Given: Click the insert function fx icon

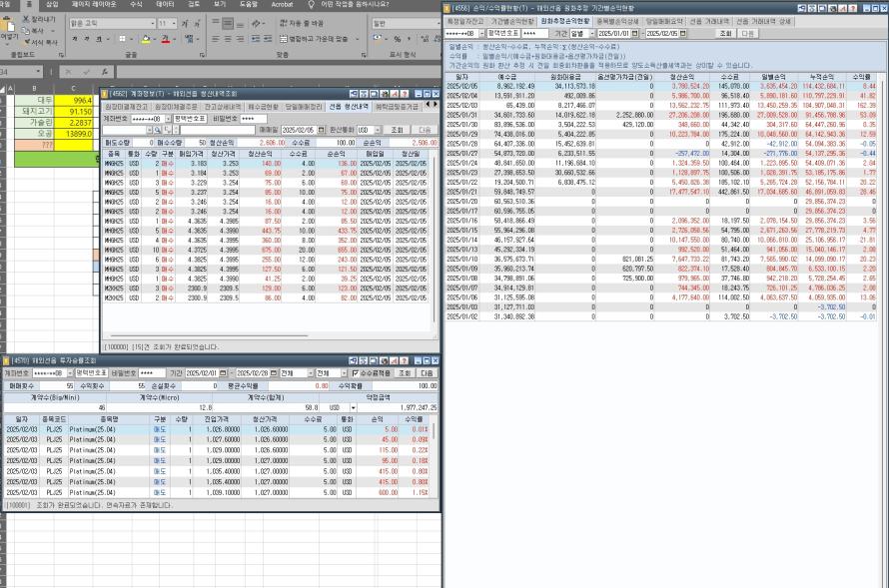Looking at the screenshot, I should pos(105,72).
